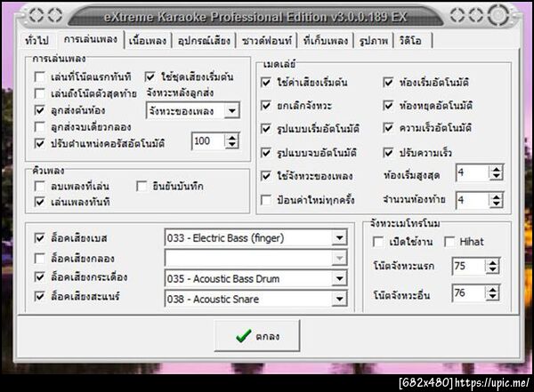Click the ห้องเริ่มสูงสุด input field
Image resolution: width=534 pixels, height=392 pixels.
coord(473,172)
